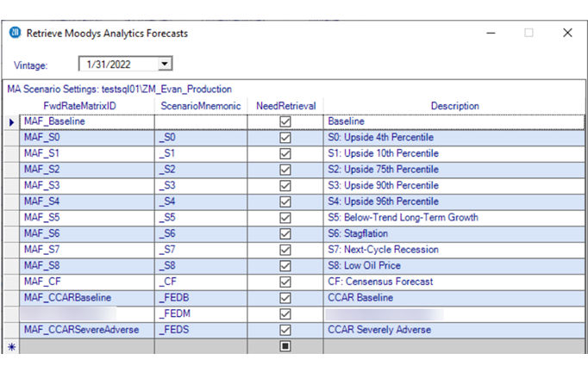588x372 pixels.
Task: Click the Vintage 1/31/2022 date field
Action: coord(125,64)
